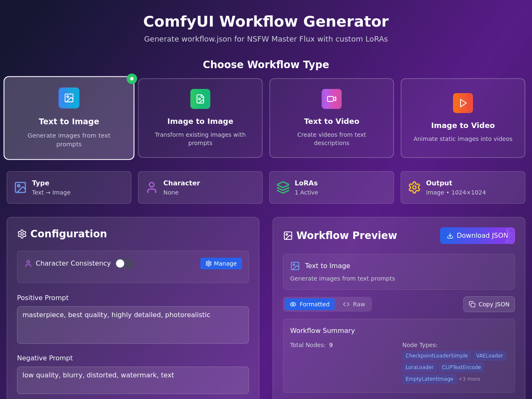Click the copy icon in Copy JSON
Screen dimensions: 532x399
tap(472, 304)
